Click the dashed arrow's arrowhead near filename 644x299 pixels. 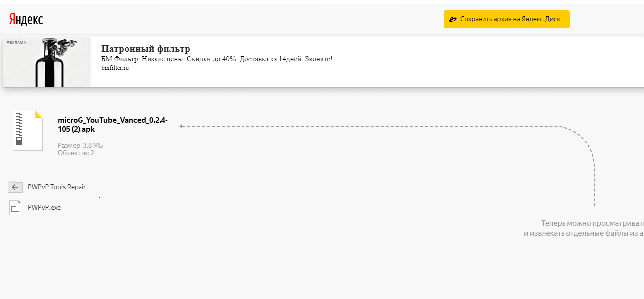pos(182,126)
